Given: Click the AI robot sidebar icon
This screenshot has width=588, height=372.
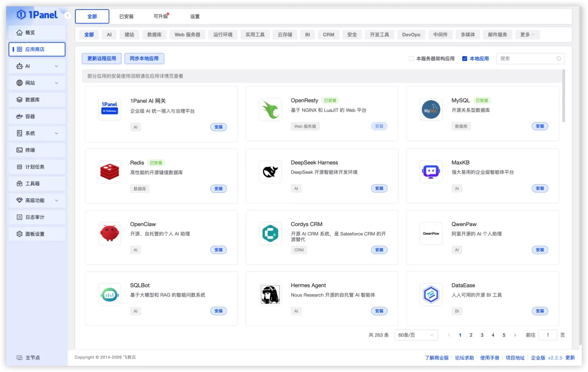Looking at the screenshot, I should (x=20, y=66).
